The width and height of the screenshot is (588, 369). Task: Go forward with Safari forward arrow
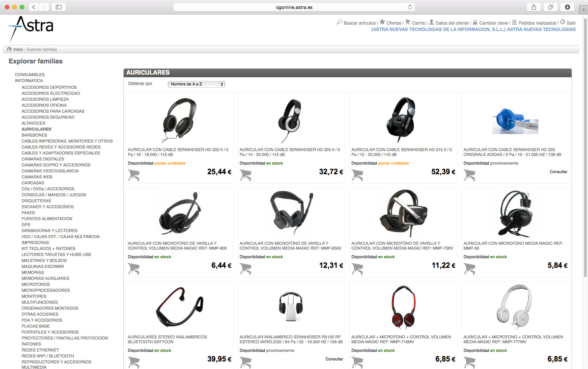tap(44, 7)
